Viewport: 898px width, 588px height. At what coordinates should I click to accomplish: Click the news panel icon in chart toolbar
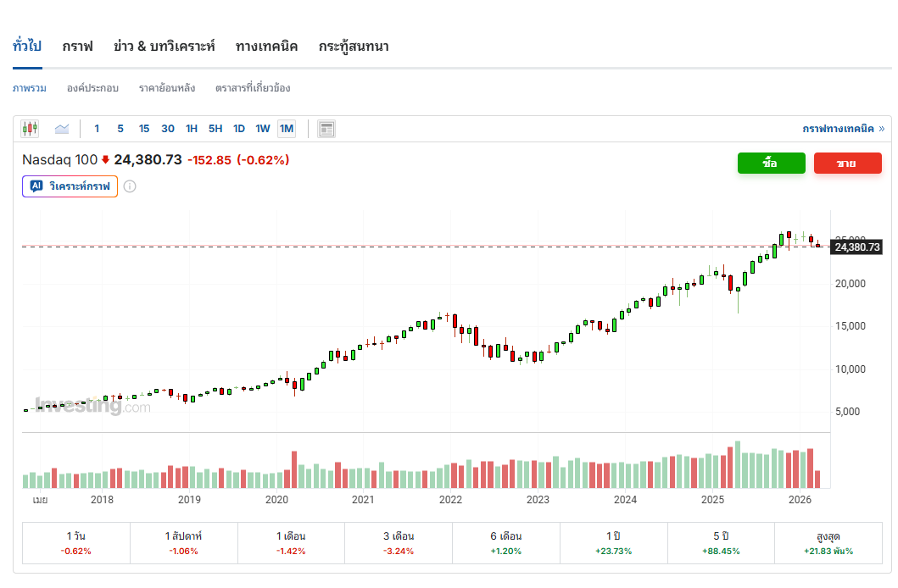(326, 129)
